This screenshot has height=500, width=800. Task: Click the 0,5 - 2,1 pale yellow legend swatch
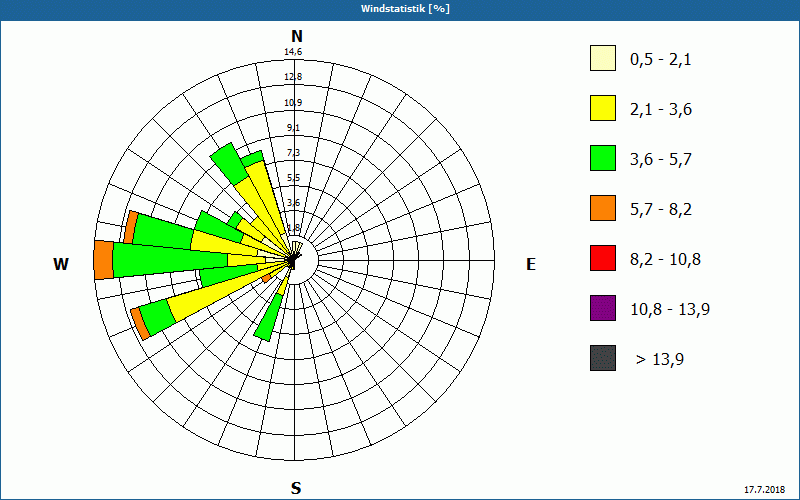point(603,58)
